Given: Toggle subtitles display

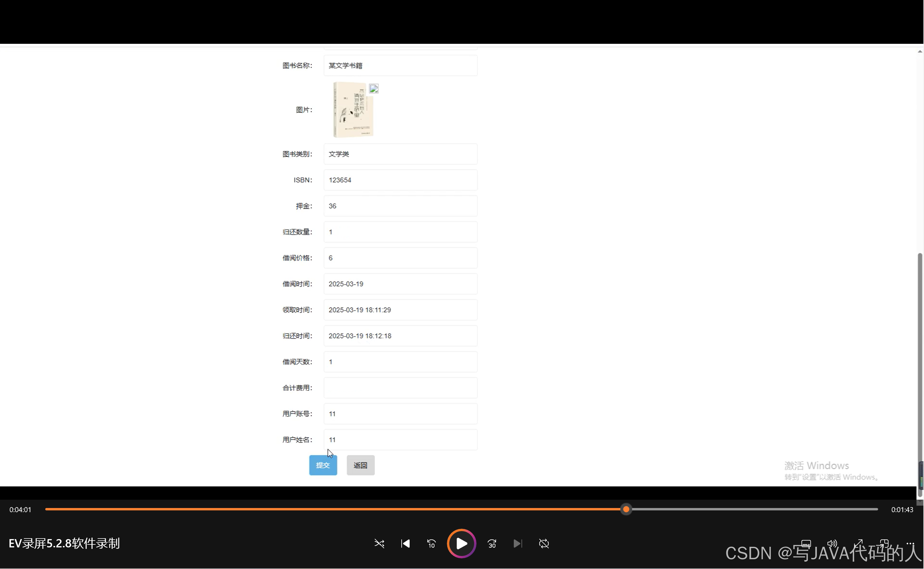Looking at the screenshot, I should 806,544.
